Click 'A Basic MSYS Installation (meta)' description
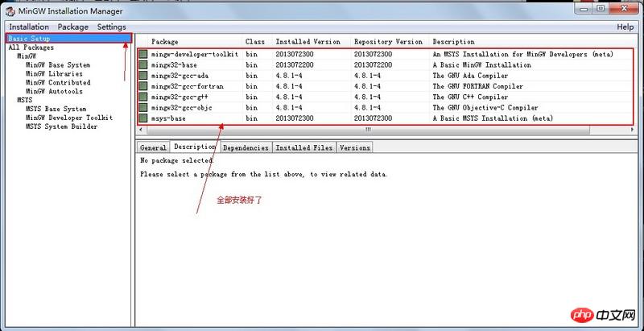 pos(493,118)
